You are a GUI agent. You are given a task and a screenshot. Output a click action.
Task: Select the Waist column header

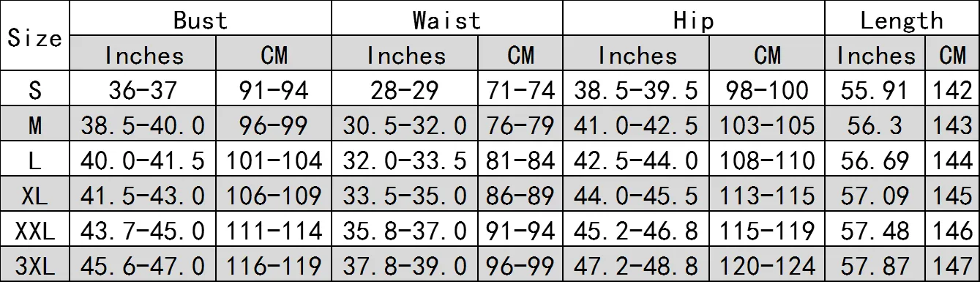(x=447, y=20)
